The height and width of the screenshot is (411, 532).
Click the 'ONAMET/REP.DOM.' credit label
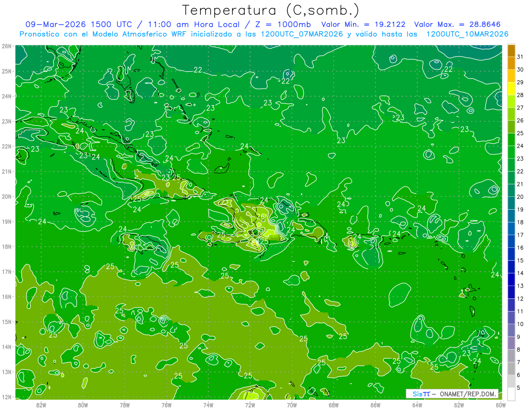469,394
